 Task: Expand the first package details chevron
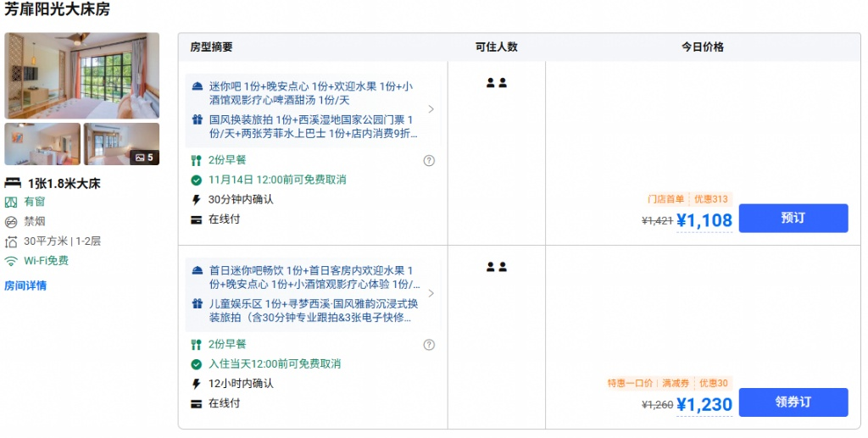tap(431, 109)
